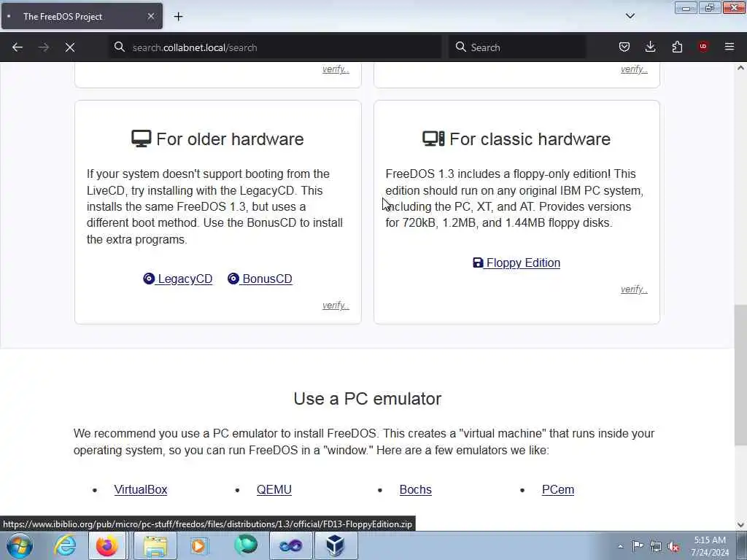Image resolution: width=747 pixels, height=560 pixels.
Task: Click the scrollbar down arrow
Action: [x=740, y=525]
